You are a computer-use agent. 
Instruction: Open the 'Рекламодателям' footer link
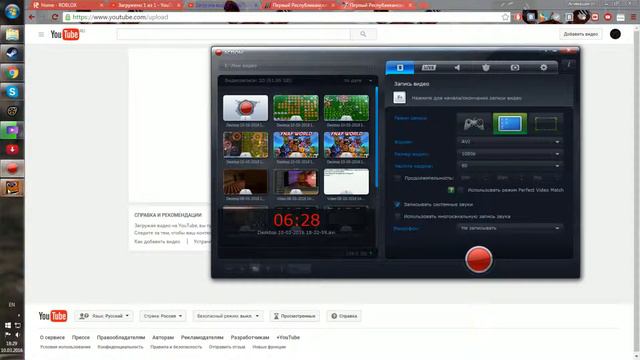202,338
